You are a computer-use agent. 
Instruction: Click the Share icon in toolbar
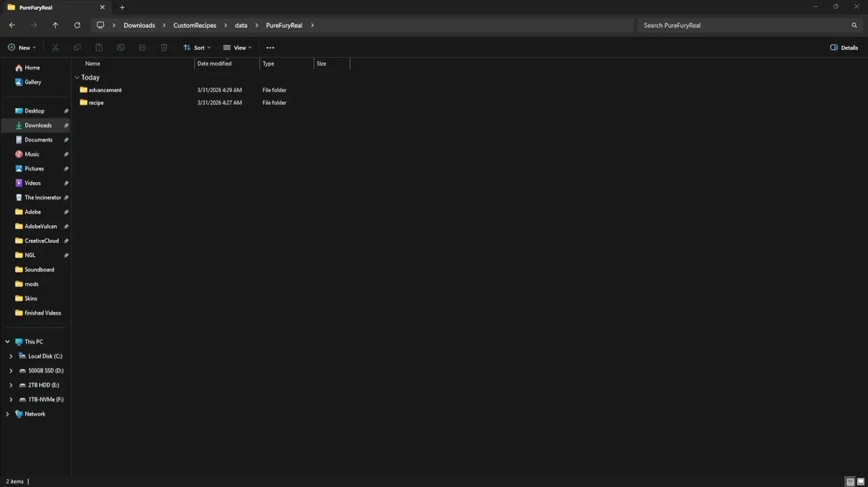click(142, 47)
